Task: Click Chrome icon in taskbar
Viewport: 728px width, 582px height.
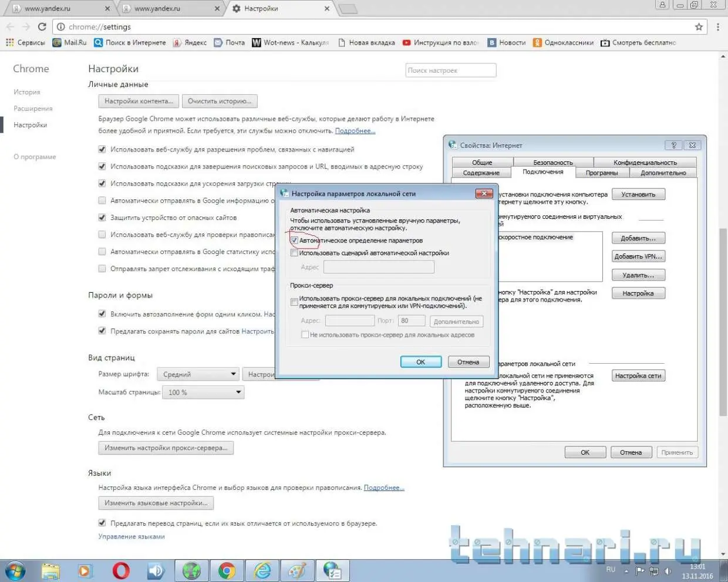Action: tap(227, 570)
